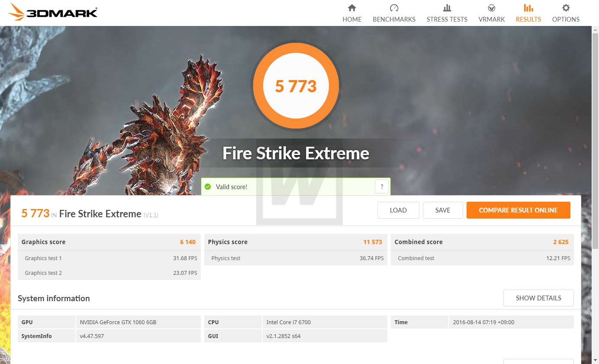
Task: Click Compare Result Online
Action: click(518, 210)
